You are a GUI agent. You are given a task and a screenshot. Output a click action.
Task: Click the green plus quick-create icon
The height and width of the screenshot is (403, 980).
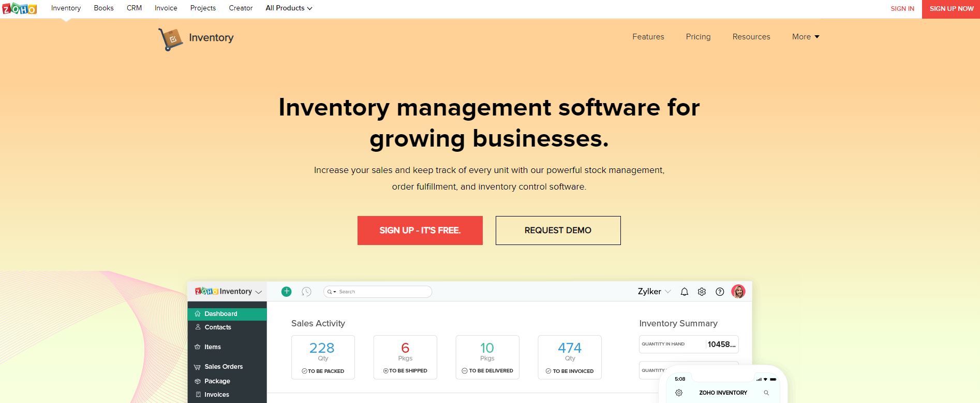coord(286,292)
